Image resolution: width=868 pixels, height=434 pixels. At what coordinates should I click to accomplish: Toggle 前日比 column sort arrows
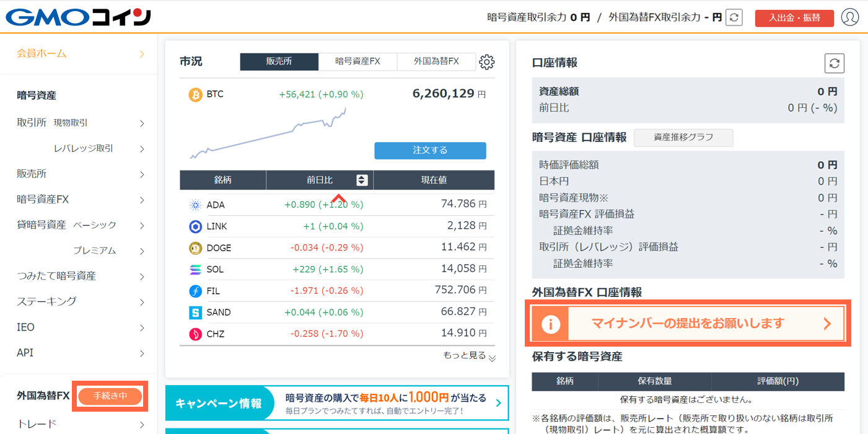362,180
